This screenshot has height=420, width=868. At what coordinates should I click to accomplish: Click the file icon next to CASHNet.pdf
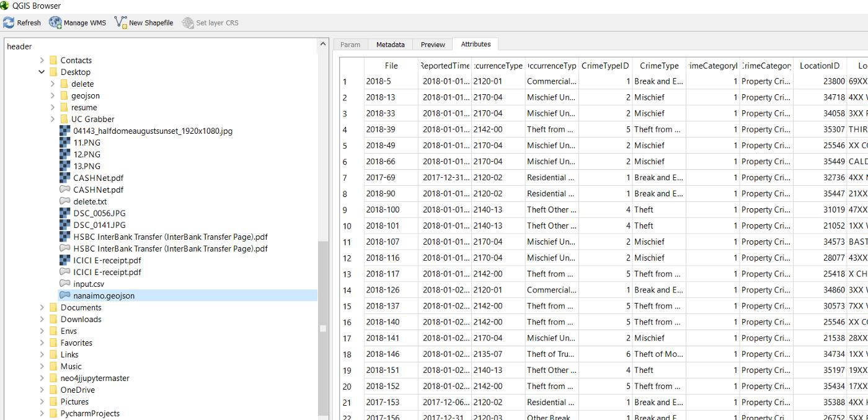click(x=64, y=190)
